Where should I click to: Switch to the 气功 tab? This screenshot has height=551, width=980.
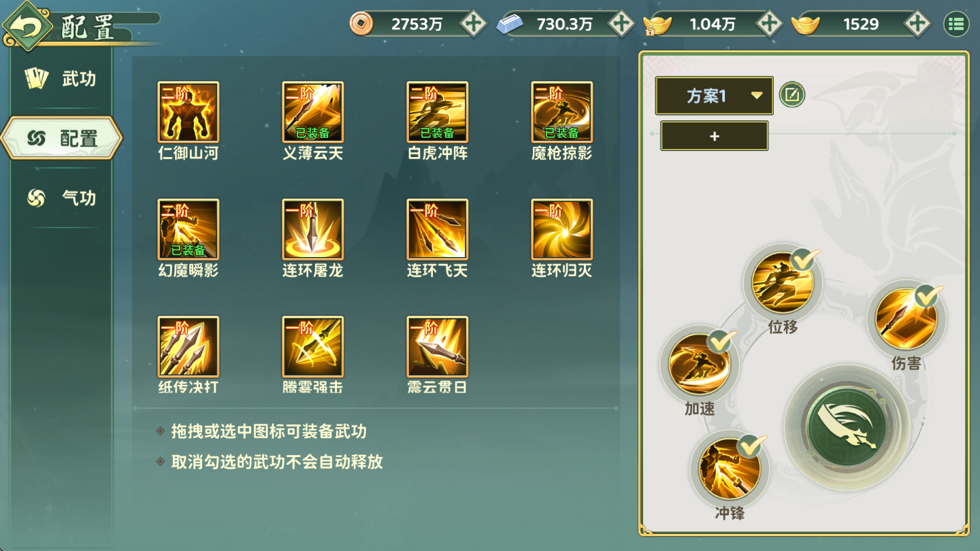pos(61,198)
